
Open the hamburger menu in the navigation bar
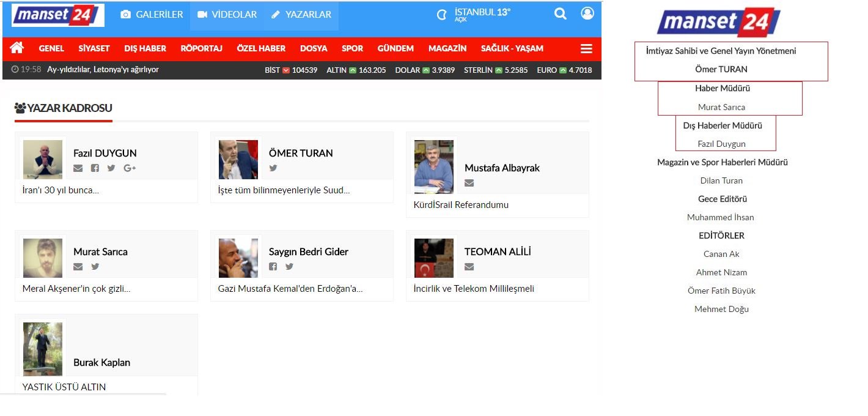(x=586, y=49)
